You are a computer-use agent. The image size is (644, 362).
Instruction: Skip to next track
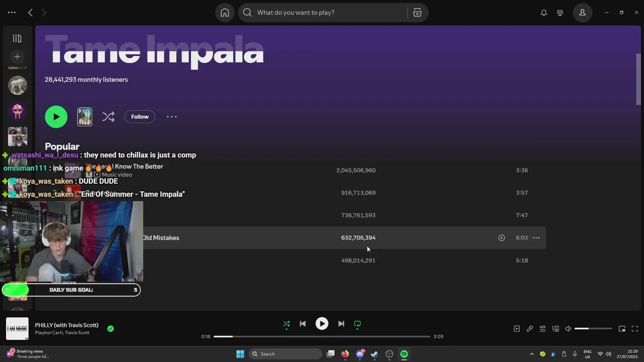(341, 324)
